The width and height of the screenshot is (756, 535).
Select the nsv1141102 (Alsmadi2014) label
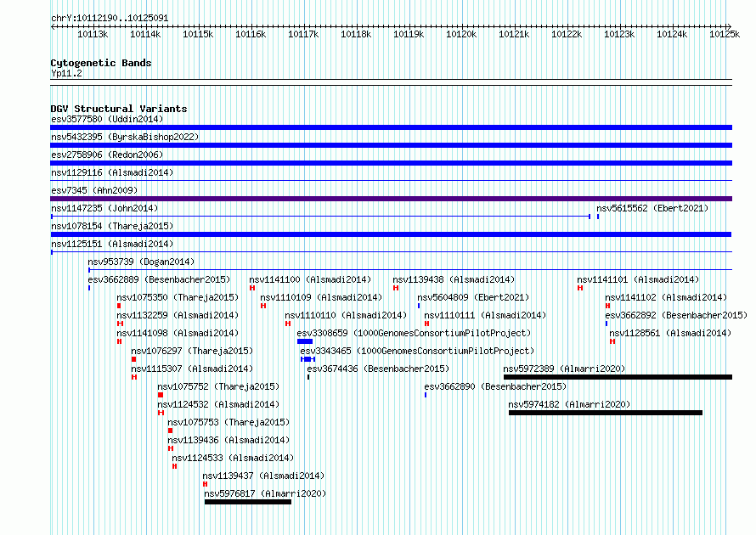coord(666,297)
